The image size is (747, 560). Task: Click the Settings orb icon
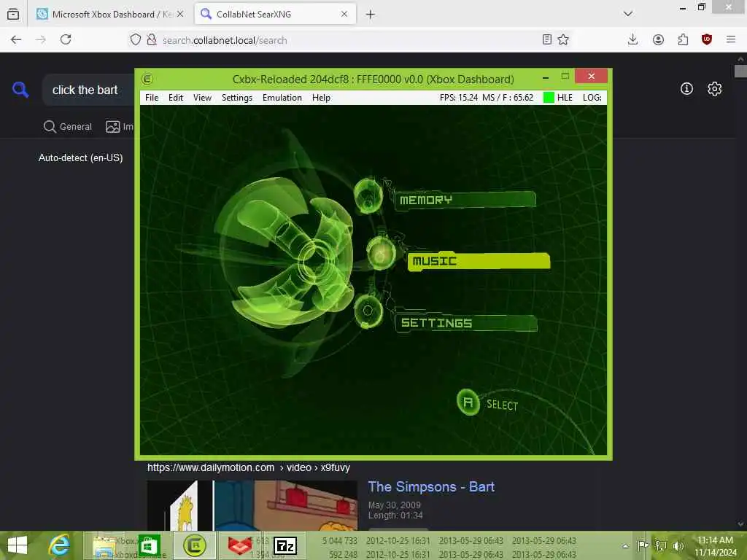(x=368, y=311)
